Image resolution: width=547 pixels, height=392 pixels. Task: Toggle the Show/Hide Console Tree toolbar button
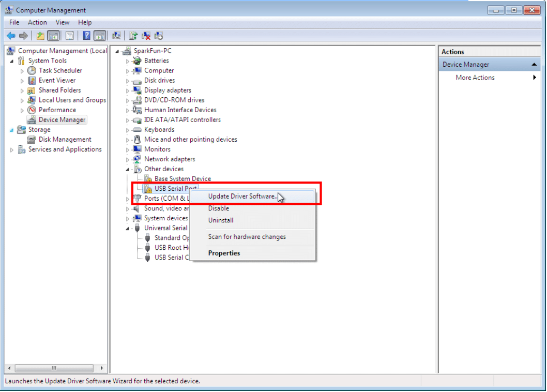[x=53, y=36]
